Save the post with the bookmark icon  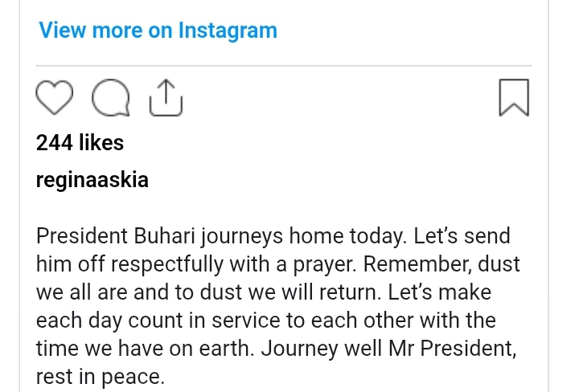[x=514, y=98]
